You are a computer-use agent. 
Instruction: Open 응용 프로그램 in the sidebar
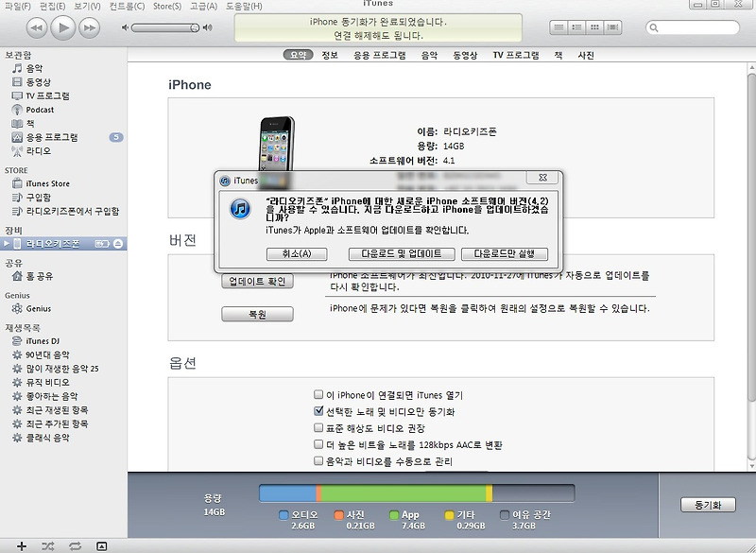[x=52, y=137]
